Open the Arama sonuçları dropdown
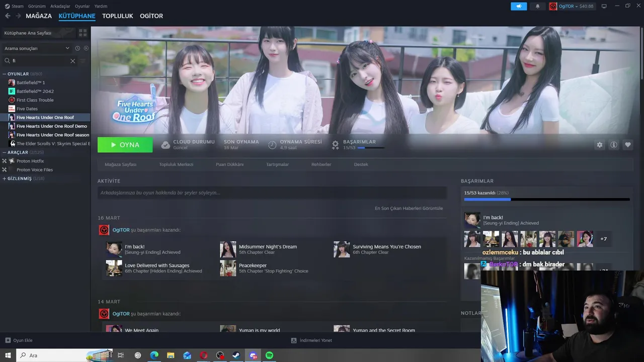The image size is (644, 362). click(x=37, y=48)
